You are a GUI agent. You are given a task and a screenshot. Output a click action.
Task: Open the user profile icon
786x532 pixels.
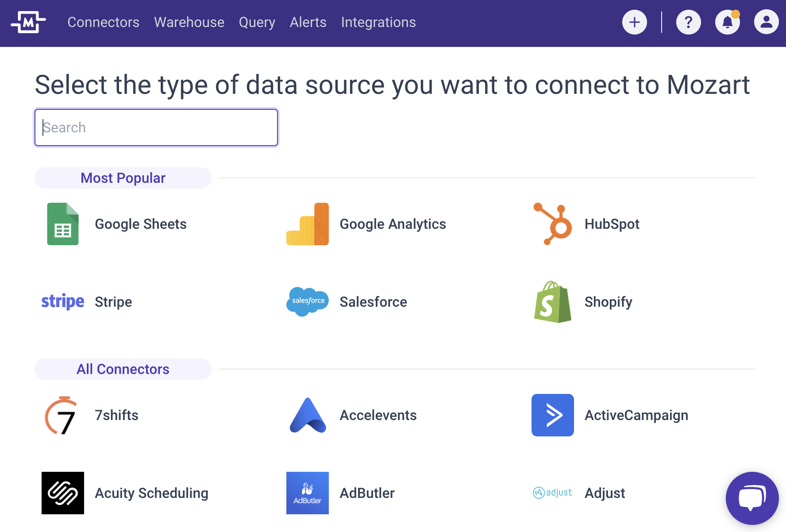click(x=766, y=22)
